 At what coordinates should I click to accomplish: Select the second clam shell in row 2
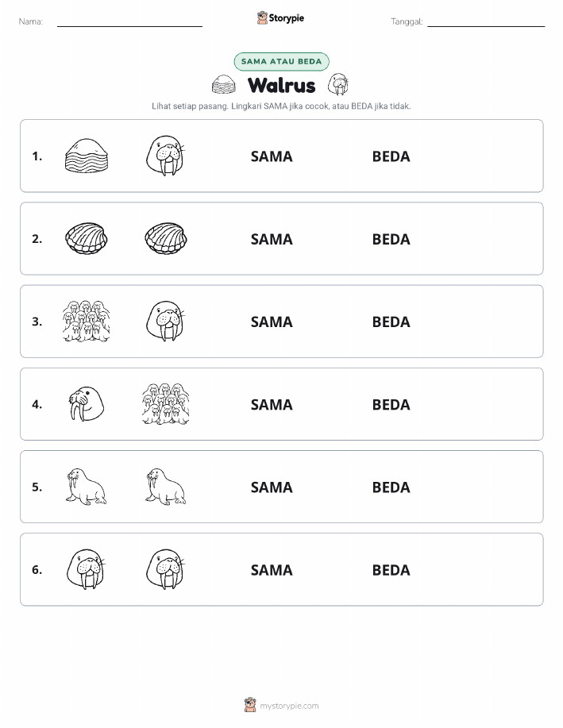pyautogui.click(x=166, y=239)
